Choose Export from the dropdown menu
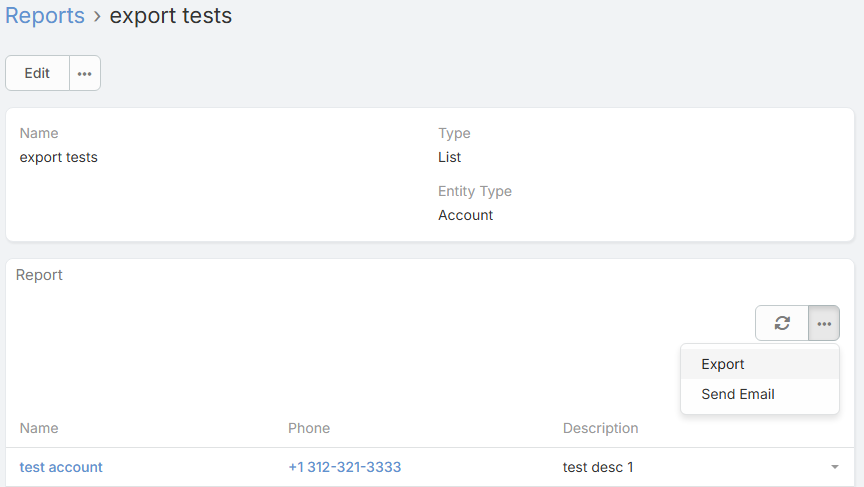The height and width of the screenshot is (487, 864). [723, 364]
